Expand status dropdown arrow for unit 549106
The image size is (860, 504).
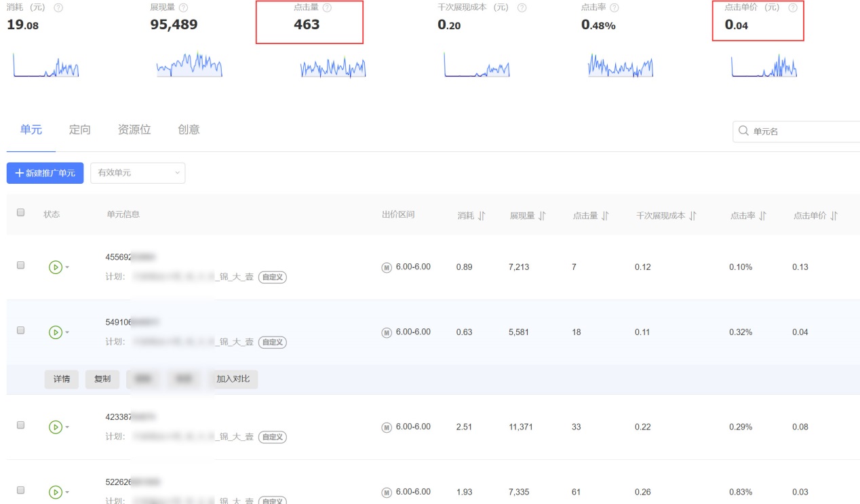coord(67,332)
